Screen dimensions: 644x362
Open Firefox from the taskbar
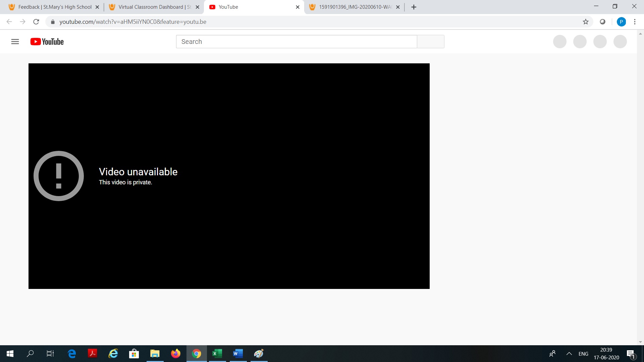[x=176, y=354]
